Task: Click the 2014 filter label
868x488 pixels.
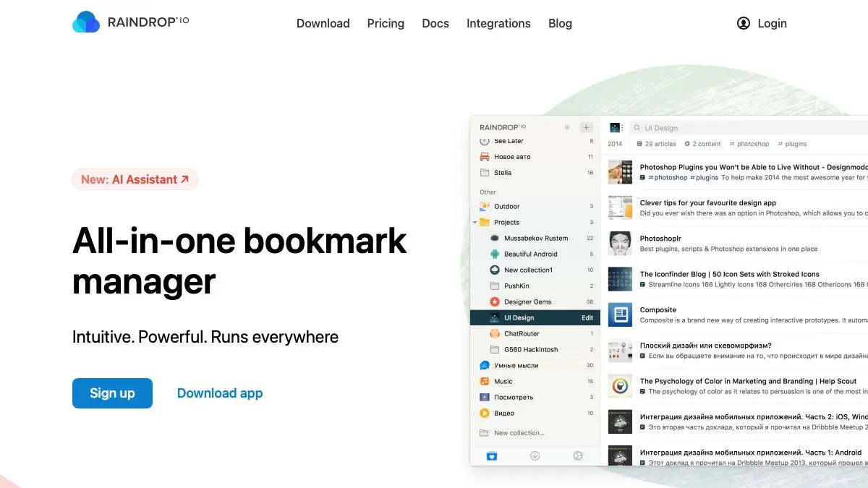Action: [615, 144]
